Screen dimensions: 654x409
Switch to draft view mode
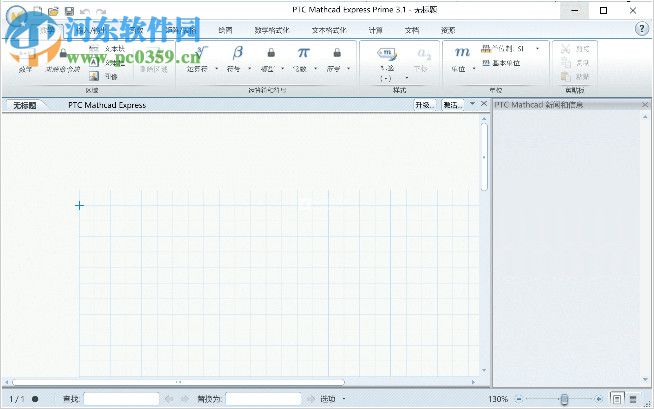point(633,399)
